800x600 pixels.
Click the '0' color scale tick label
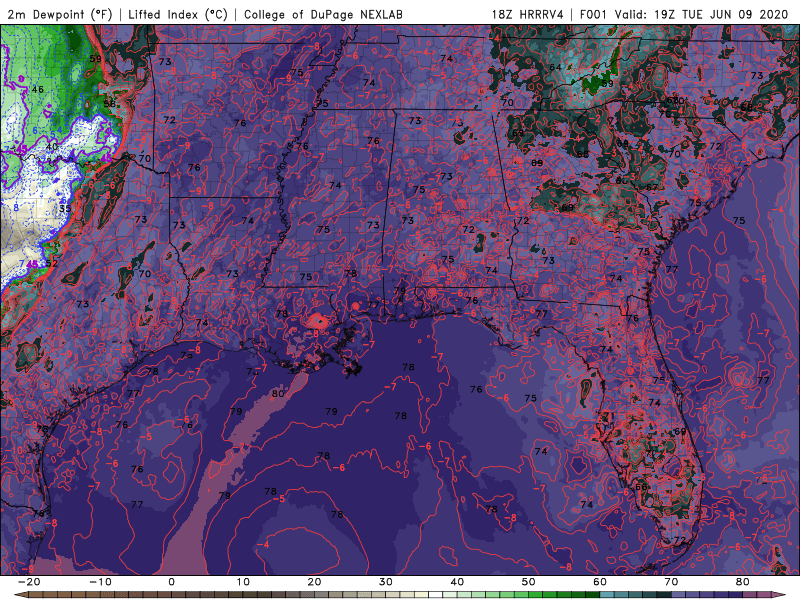(x=171, y=582)
